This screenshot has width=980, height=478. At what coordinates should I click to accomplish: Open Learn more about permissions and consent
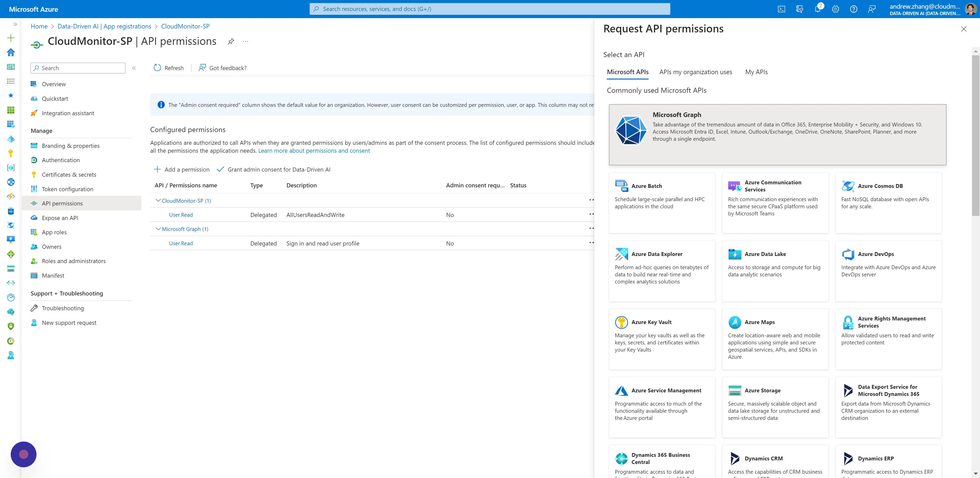point(314,151)
